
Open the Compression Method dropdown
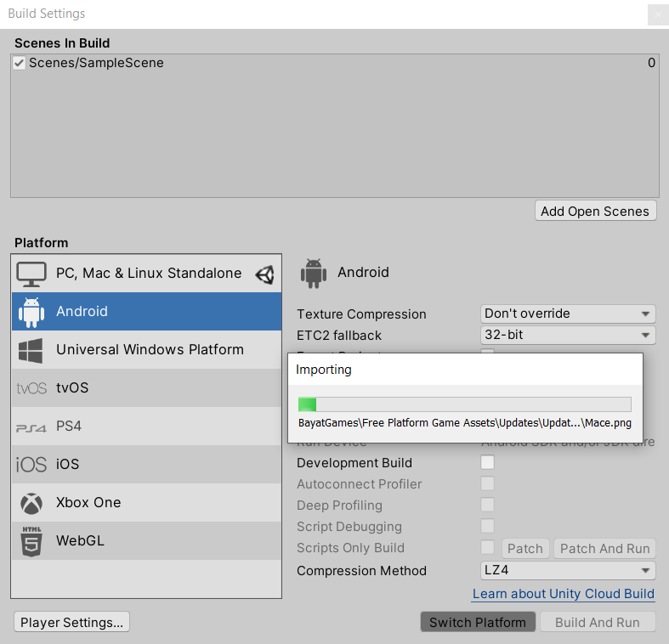[568, 571]
